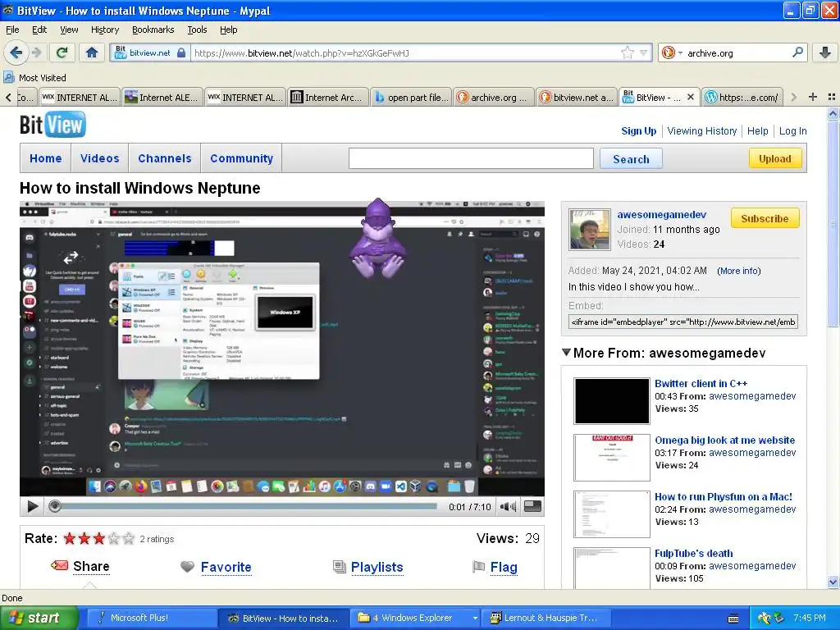
Task: Open How to run Physfun on a Mac
Action: click(x=724, y=496)
